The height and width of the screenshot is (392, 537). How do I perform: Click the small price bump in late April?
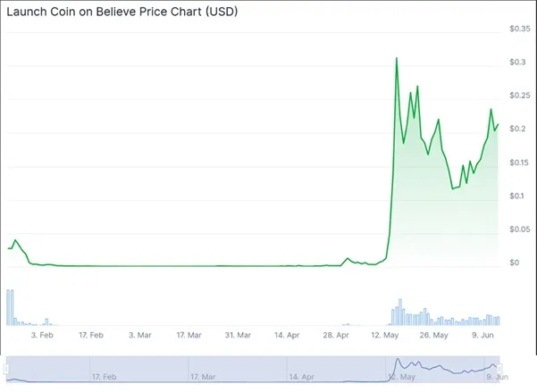click(349, 259)
